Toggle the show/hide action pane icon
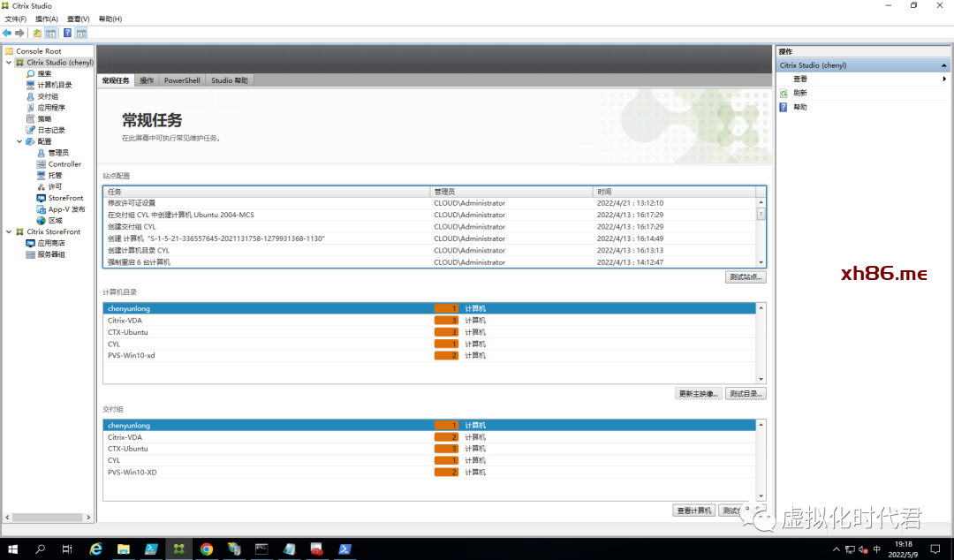954x560 pixels. pos(81,33)
